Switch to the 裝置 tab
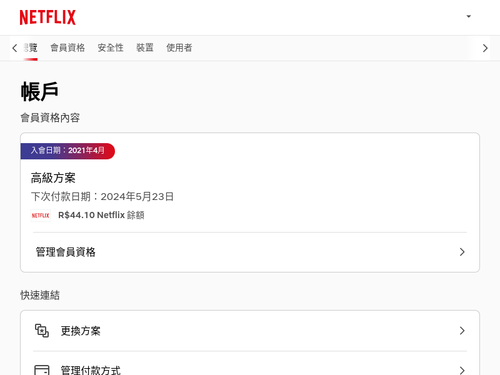 (145, 48)
